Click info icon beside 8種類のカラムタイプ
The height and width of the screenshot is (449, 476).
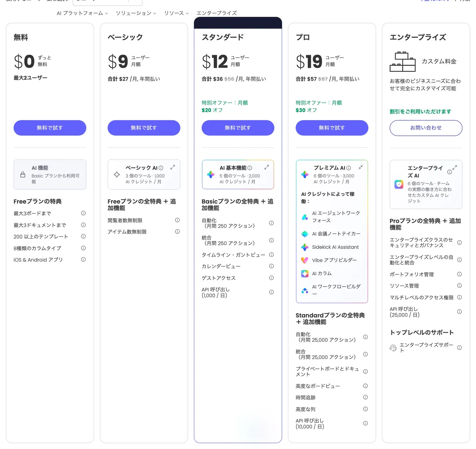(83, 248)
